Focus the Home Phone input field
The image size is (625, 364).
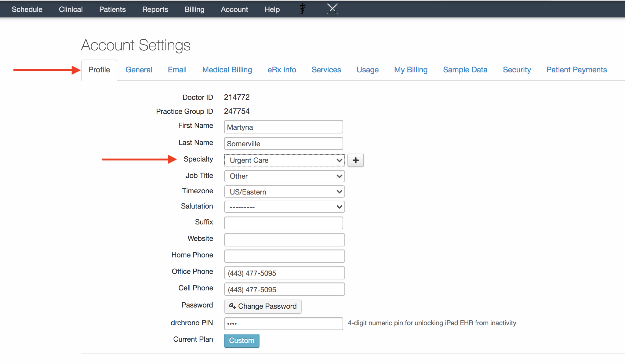(x=284, y=256)
